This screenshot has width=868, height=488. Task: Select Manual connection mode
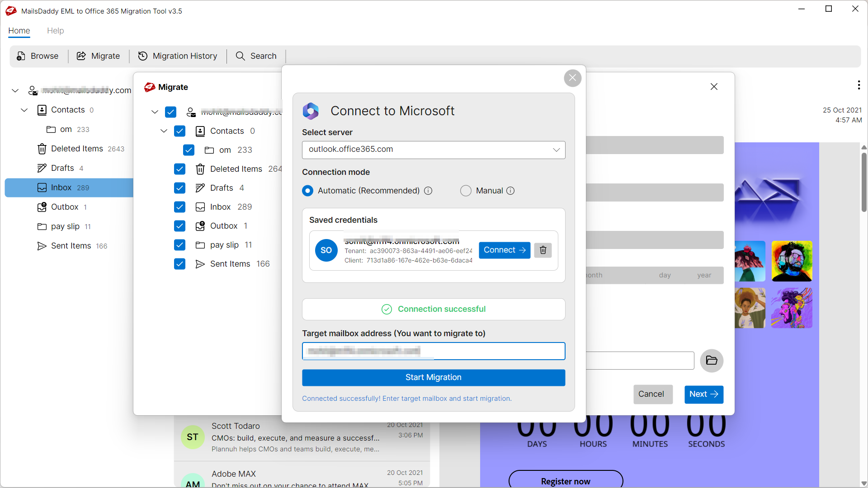coord(466,191)
